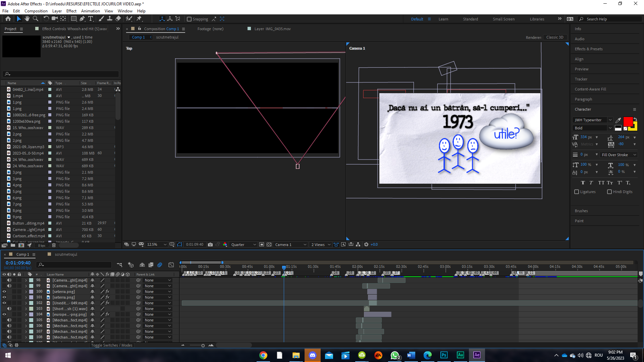Open the Effects & Presets panel
The width and height of the screenshot is (644, 362).
pos(589,49)
